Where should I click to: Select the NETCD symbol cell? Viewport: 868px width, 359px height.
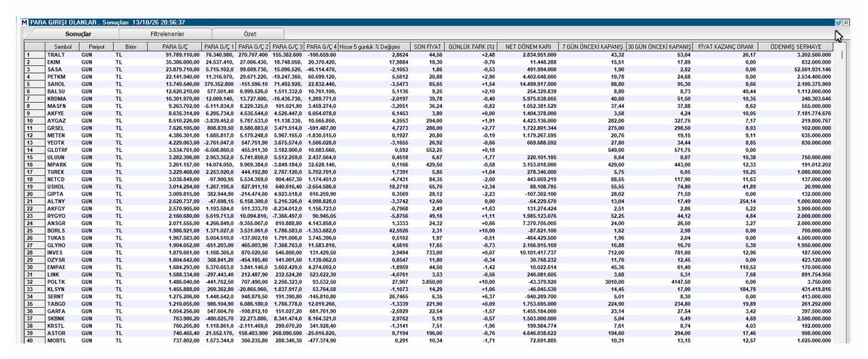click(62, 179)
